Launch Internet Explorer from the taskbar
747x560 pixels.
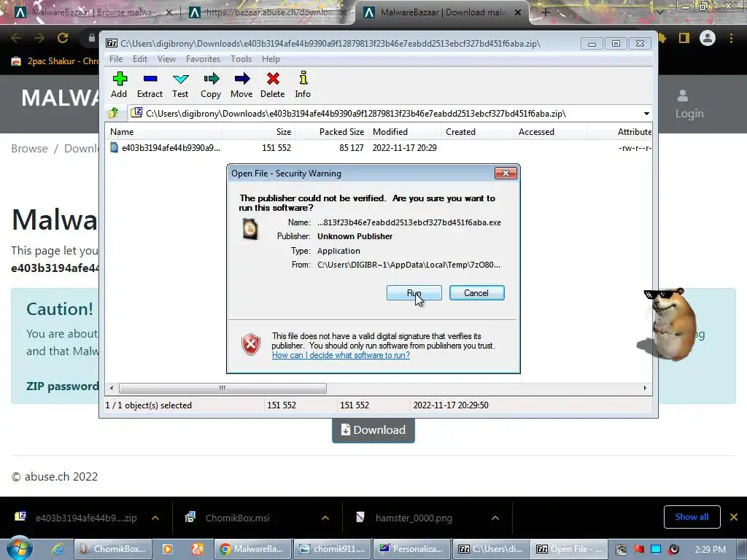[58, 549]
